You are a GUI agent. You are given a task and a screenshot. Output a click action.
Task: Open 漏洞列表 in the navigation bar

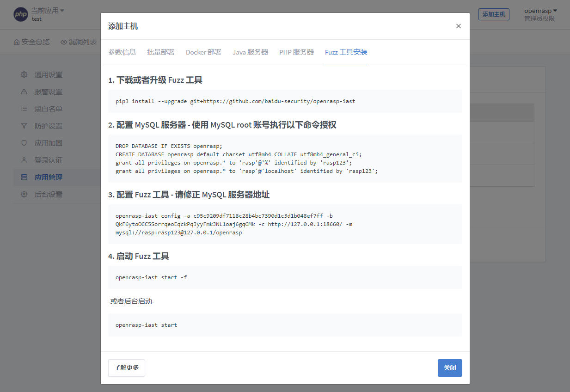79,42
